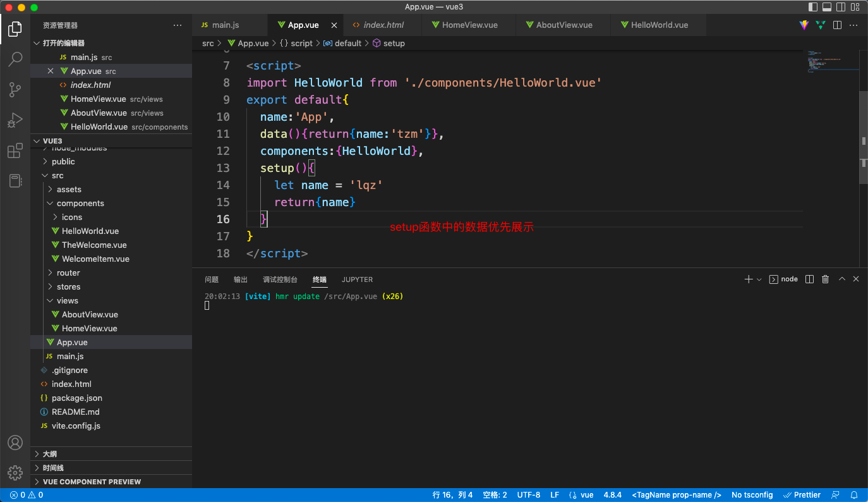Viewport: 868px width, 502px height.
Task: Switch to the HelloWorld.vue editor tab
Action: point(658,25)
